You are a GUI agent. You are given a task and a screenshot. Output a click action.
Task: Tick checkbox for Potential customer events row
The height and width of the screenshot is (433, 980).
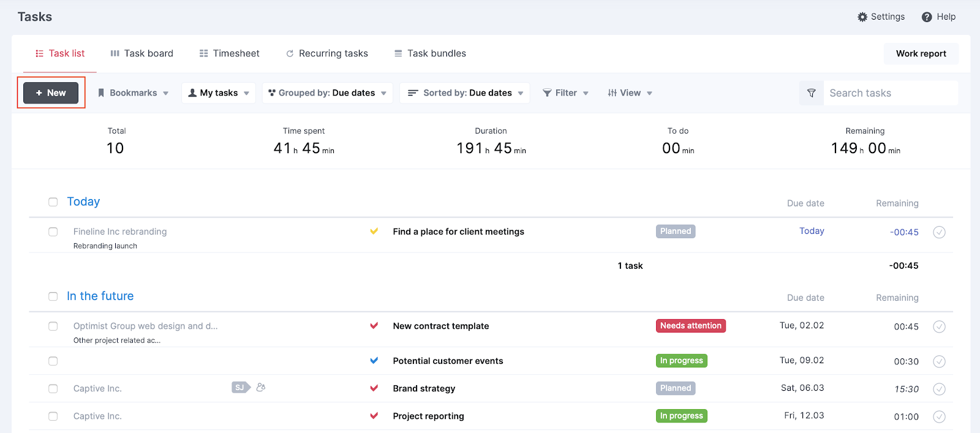tap(53, 361)
